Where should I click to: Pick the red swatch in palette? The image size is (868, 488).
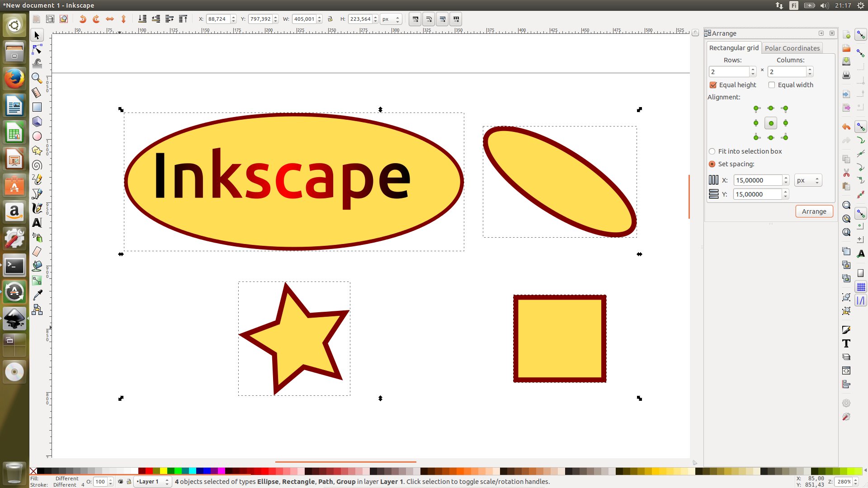point(149,471)
